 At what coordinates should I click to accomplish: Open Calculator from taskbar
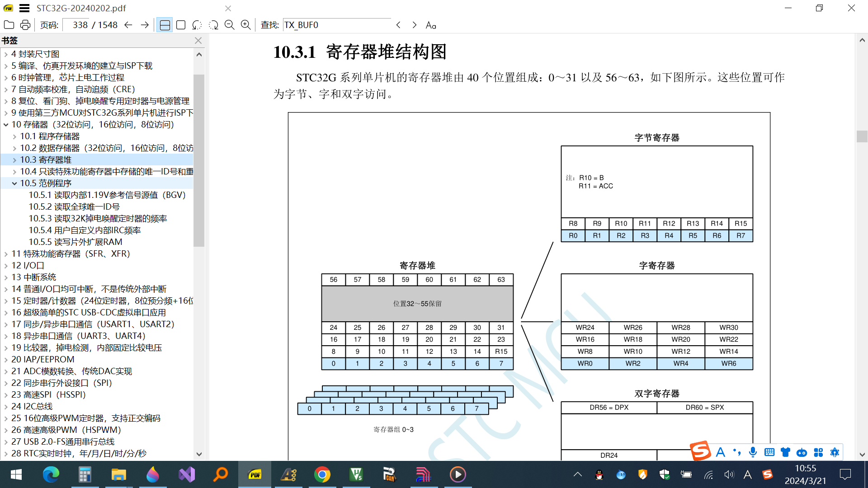(x=85, y=474)
